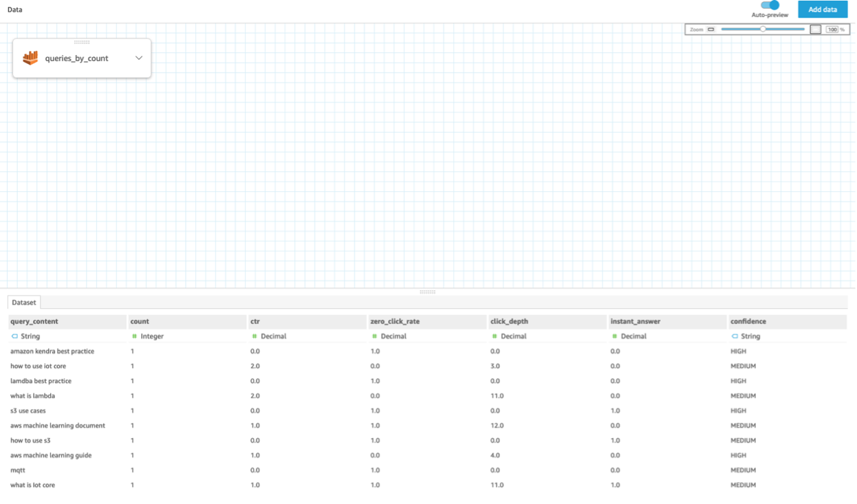Click click_depth value 4.0

coord(495,455)
